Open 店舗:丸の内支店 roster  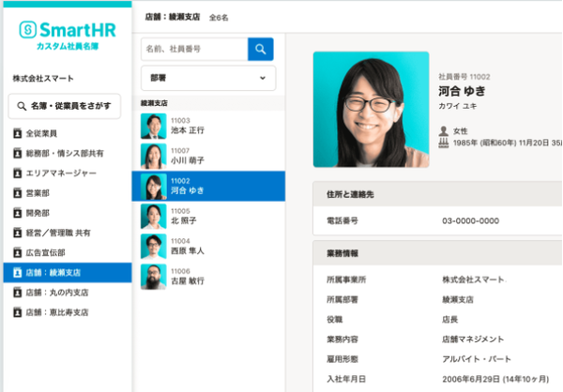[x=68, y=293]
